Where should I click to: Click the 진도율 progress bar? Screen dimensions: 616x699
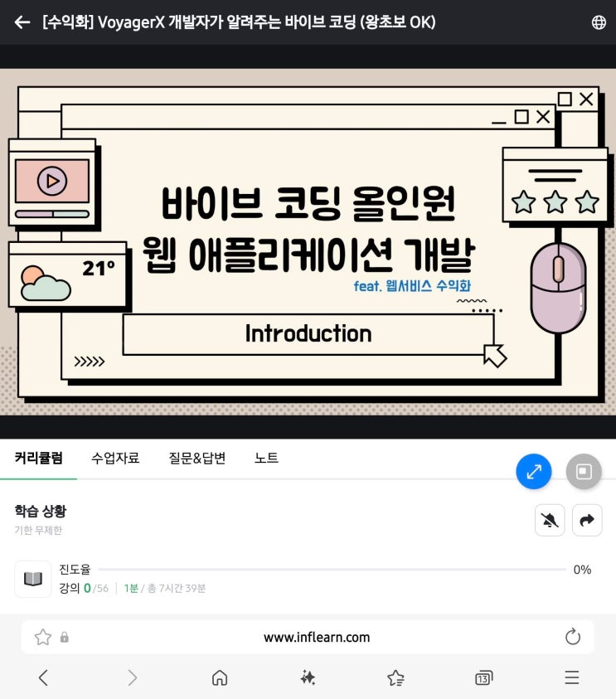332,570
